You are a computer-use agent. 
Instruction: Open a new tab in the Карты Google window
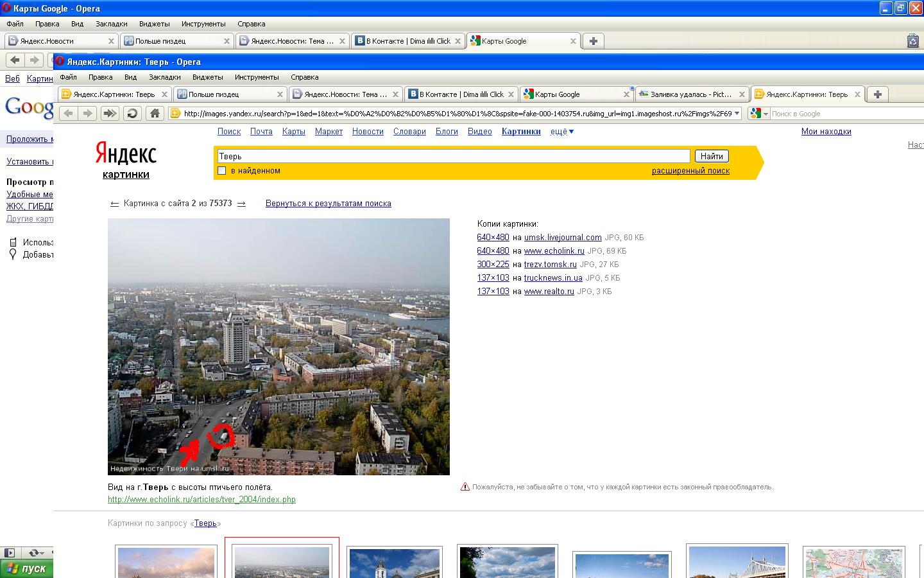point(593,41)
